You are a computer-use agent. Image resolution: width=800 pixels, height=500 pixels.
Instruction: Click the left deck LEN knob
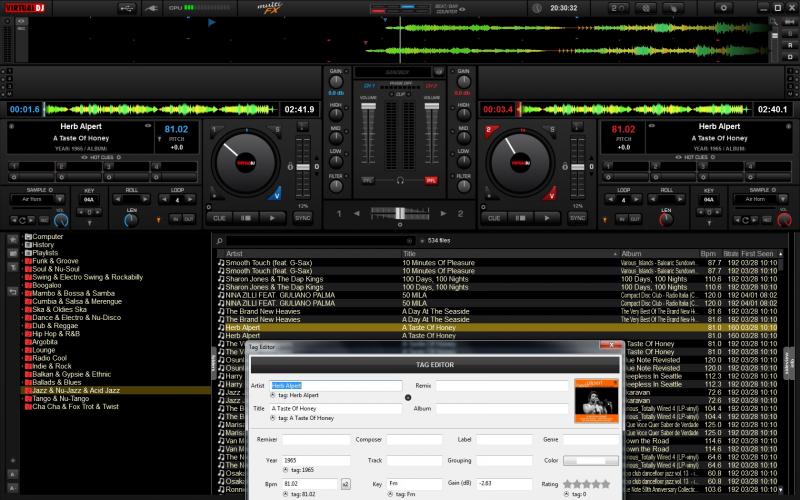click(x=131, y=220)
